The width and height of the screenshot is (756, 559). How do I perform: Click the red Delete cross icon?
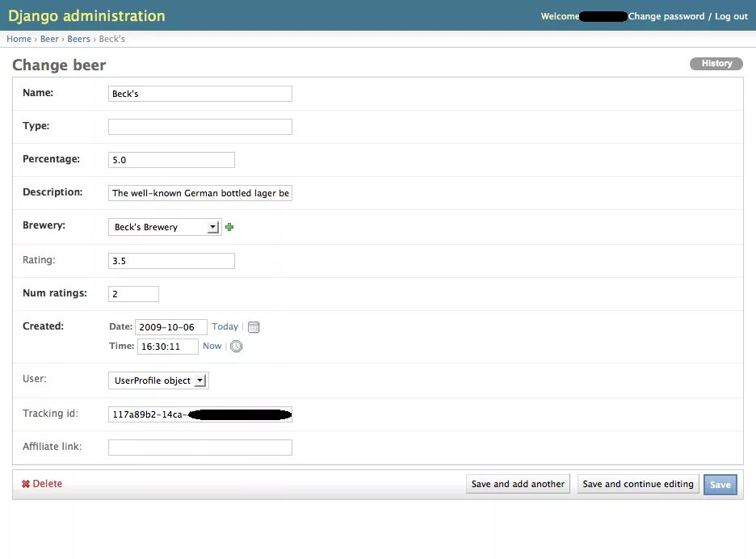coord(26,484)
